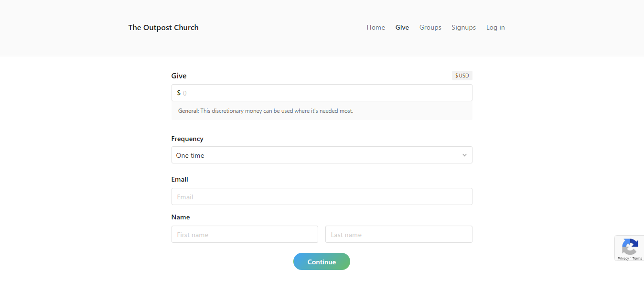
Task: Open the reCAPTCHA Privacy link
Action: point(623,258)
